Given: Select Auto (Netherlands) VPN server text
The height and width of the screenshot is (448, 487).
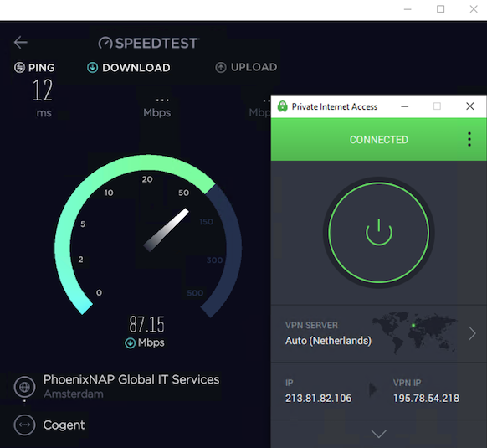Looking at the screenshot, I should pyautogui.click(x=328, y=341).
